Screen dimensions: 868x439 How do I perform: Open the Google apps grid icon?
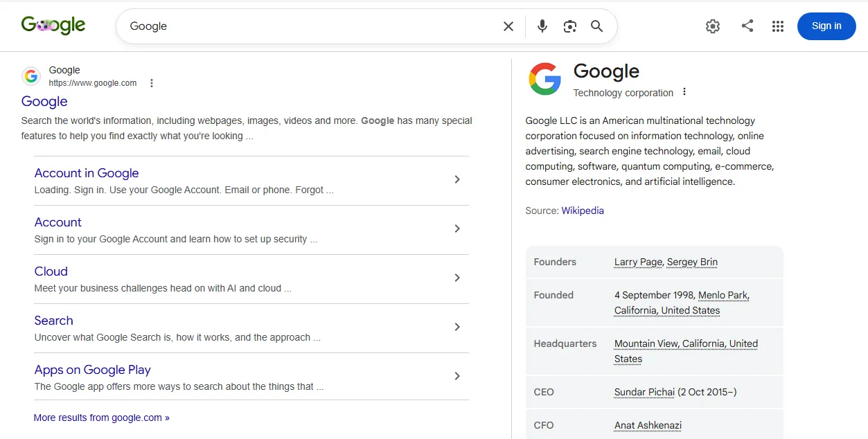point(778,26)
